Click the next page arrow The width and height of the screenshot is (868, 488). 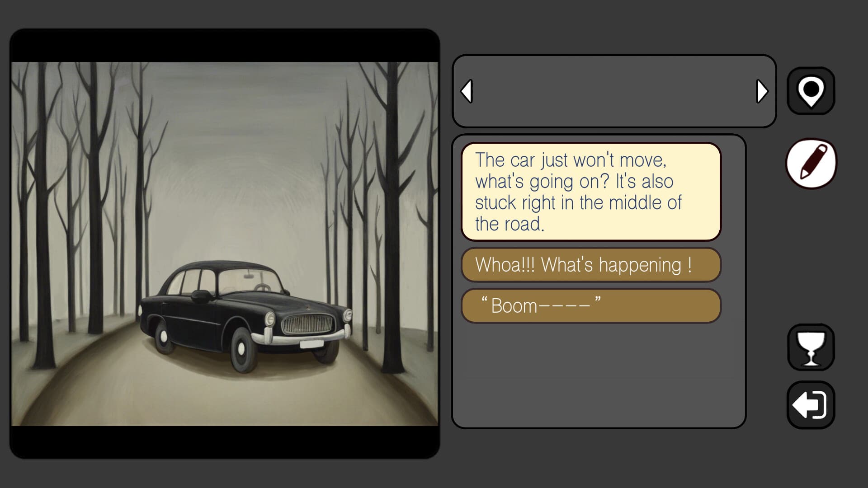pos(762,90)
